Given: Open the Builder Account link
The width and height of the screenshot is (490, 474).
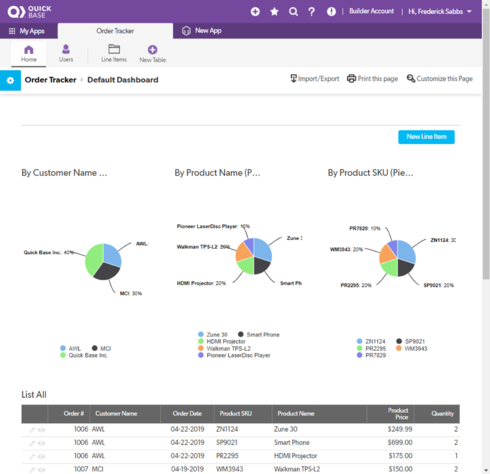Looking at the screenshot, I should pos(371,11).
